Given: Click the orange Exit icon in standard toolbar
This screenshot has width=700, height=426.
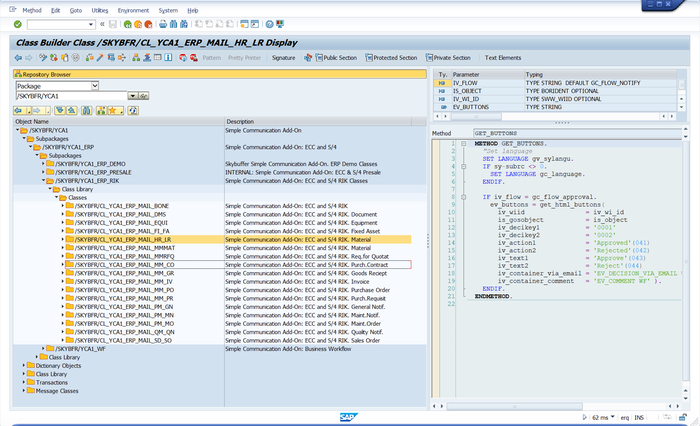Looking at the screenshot, I should click(138, 24).
